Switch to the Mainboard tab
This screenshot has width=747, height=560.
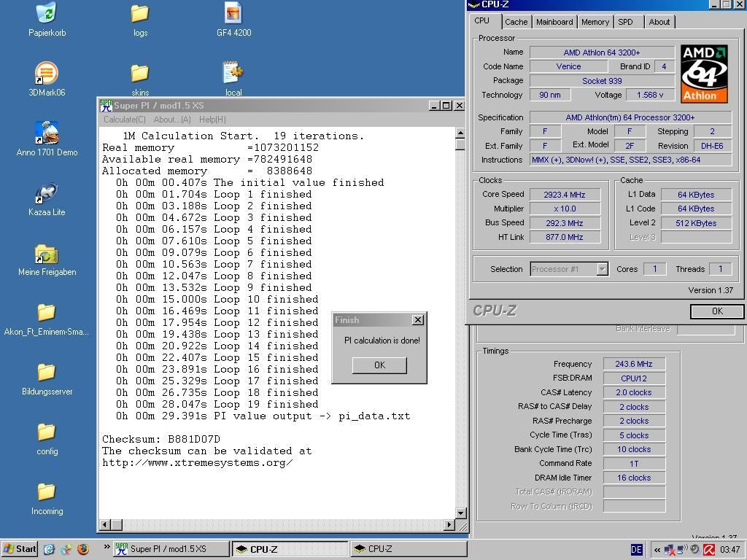pyautogui.click(x=554, y=22)
